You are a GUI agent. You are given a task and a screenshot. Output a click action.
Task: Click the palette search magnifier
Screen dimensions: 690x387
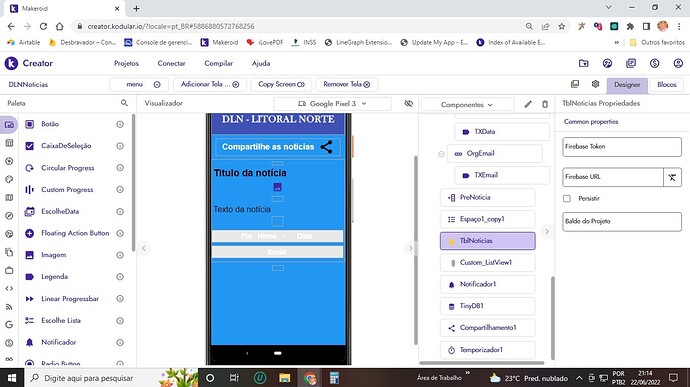[124, 103]
